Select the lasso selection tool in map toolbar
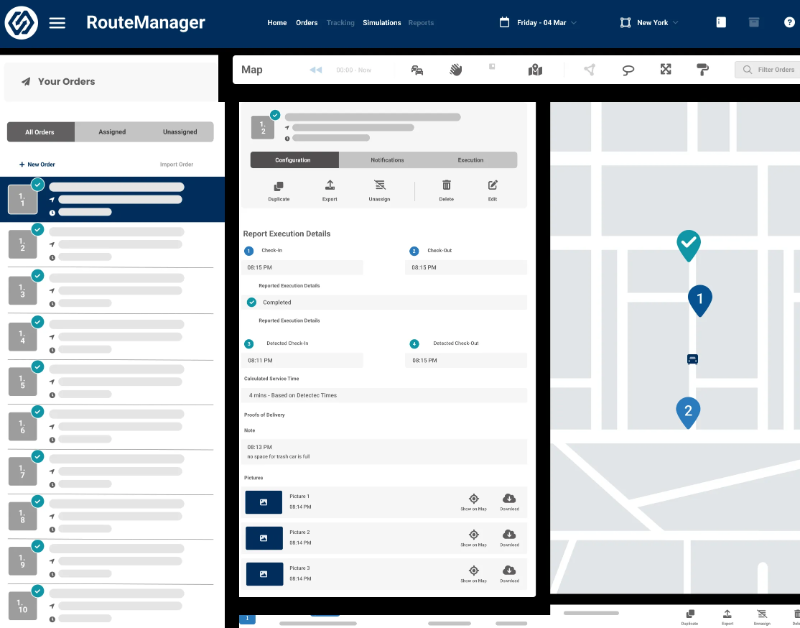800x628 pixels. [x=628, y=70]
